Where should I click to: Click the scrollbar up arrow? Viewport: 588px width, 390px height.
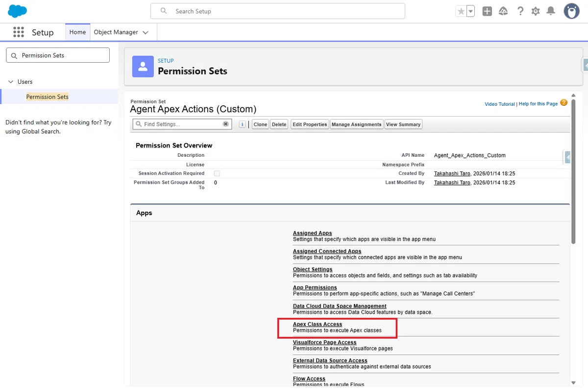(x=574, y=96)
